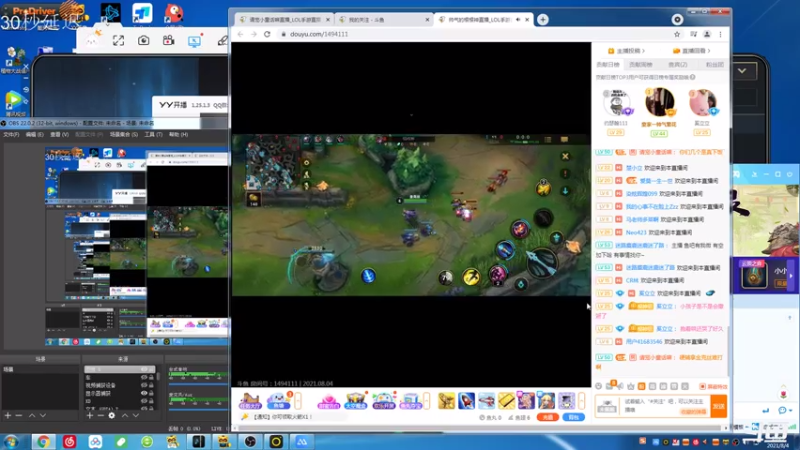Select the airplane gift icon
Viewport: 800px width, 450px height.
coord(486,401)
